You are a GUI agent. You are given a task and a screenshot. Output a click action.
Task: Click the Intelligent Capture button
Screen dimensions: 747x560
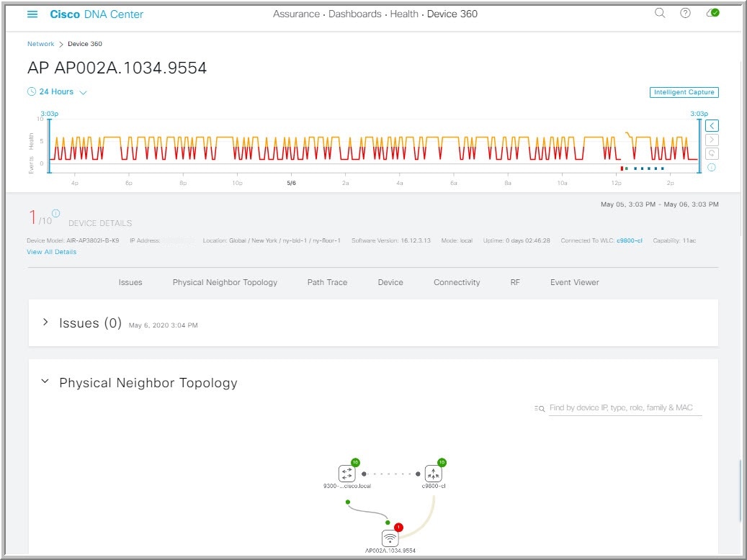[x=684, y=92]
